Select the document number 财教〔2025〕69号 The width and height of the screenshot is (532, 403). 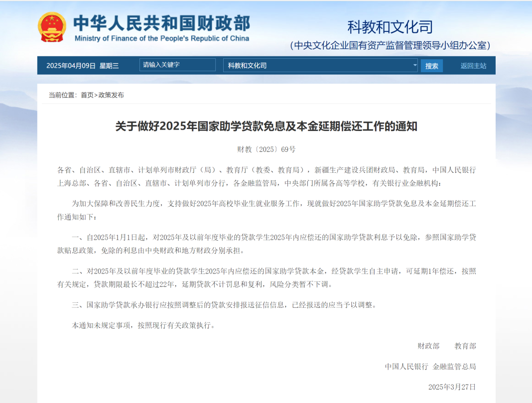pyautogui.click(x=266, y=149)
